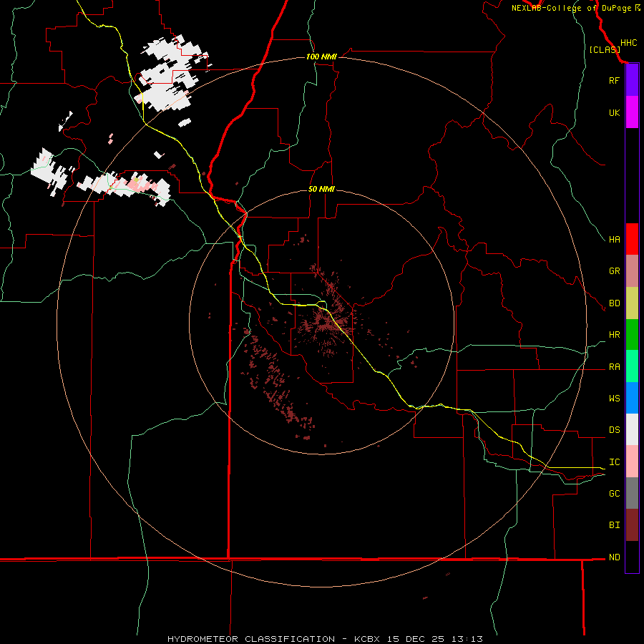Click the ND legend label
Viewport: 644px width, 644px height.
[x=614, y=557]
